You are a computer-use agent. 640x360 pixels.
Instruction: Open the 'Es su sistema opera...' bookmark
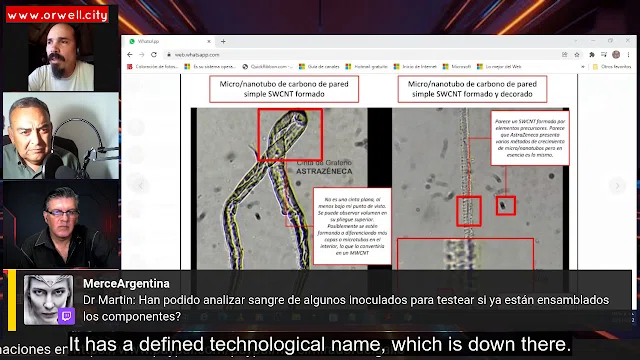point(211,67)
